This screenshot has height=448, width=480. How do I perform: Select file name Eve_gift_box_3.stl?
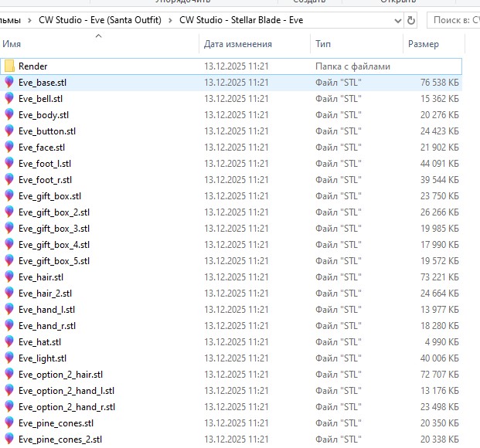54,229
